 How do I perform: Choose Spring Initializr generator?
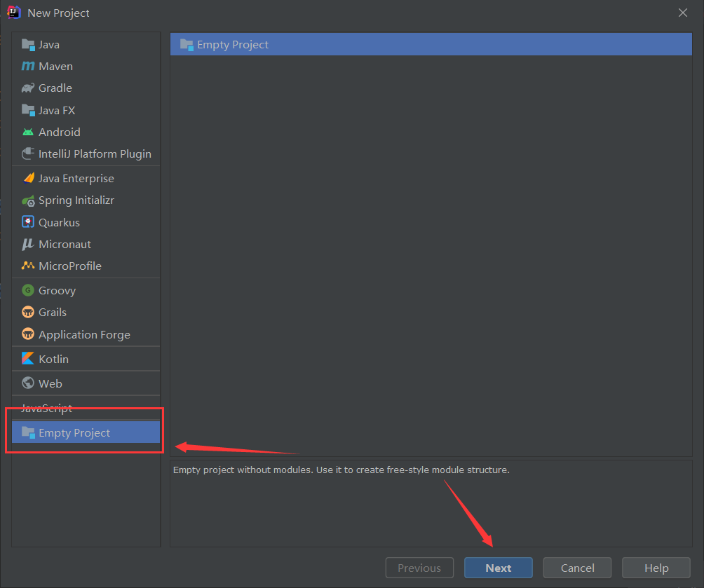click(86, 200)
